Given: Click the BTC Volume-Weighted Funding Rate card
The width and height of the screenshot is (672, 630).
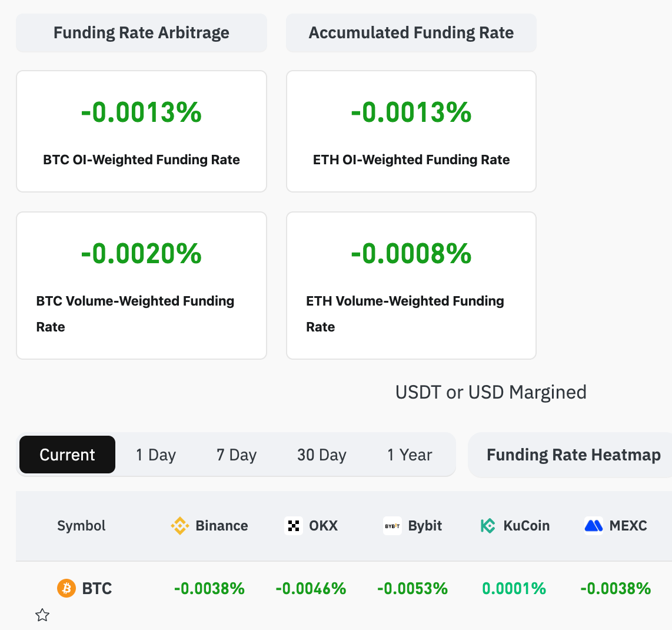Looking at the screenshot, I should tap(141, 286).
